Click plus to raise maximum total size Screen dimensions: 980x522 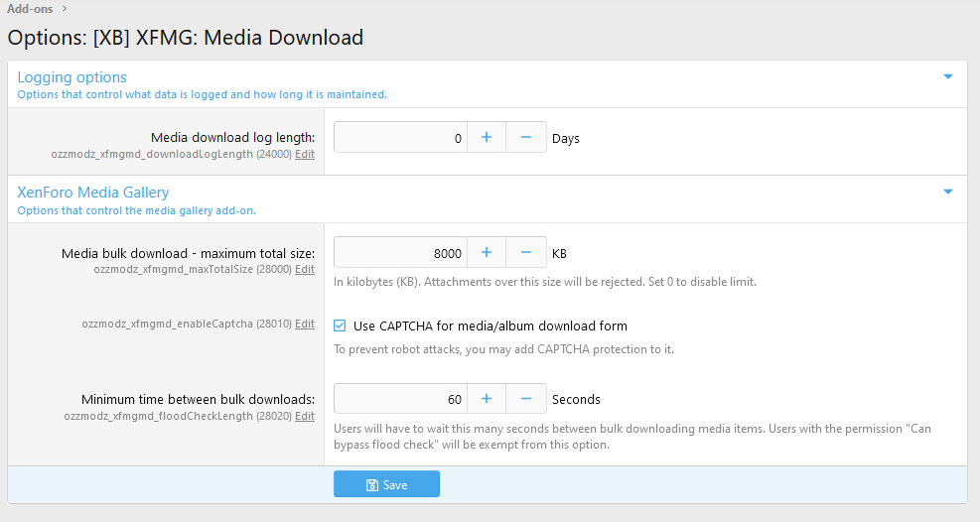pos(487,253)
